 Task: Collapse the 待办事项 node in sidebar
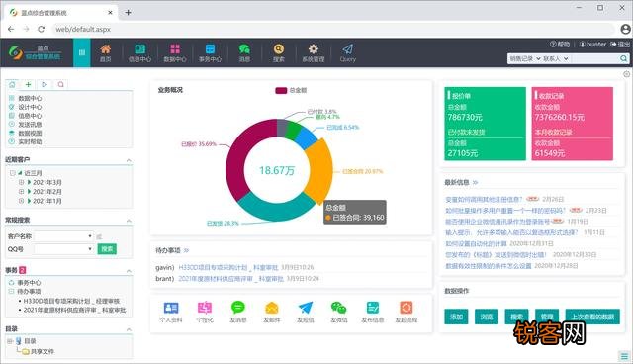pos(11,292)
